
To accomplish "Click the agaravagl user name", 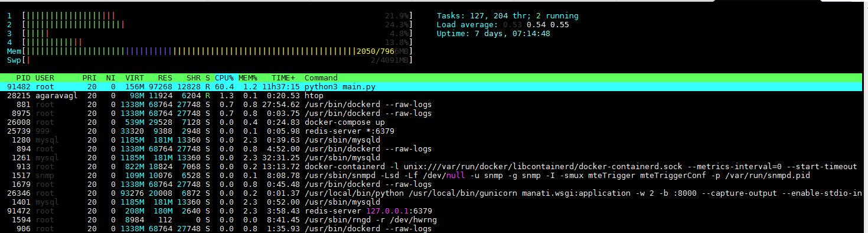I will [57, 96].
